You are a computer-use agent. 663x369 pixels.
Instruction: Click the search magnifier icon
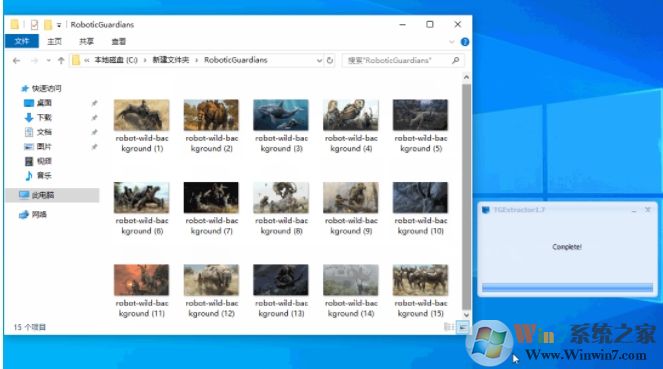tap(456, 60)
